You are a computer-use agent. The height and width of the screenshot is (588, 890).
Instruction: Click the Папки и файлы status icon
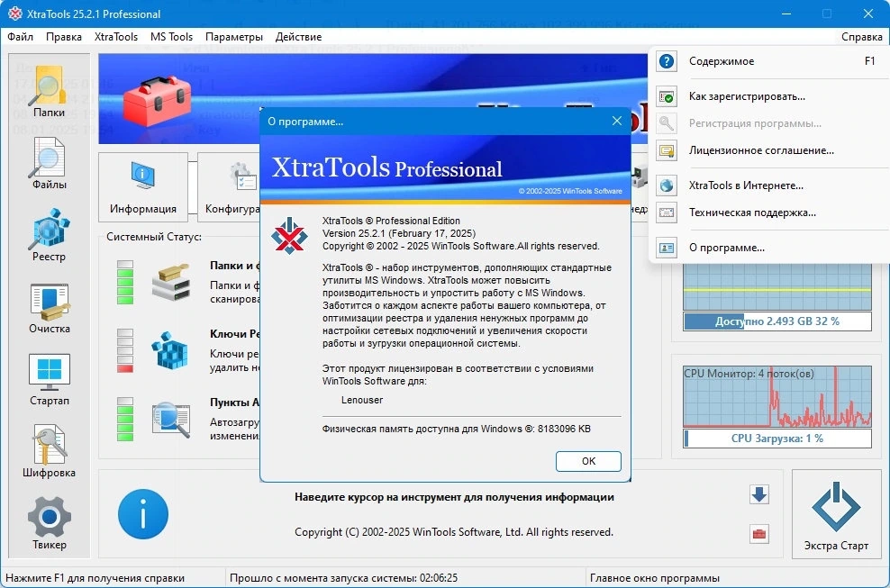click(171, 282)
